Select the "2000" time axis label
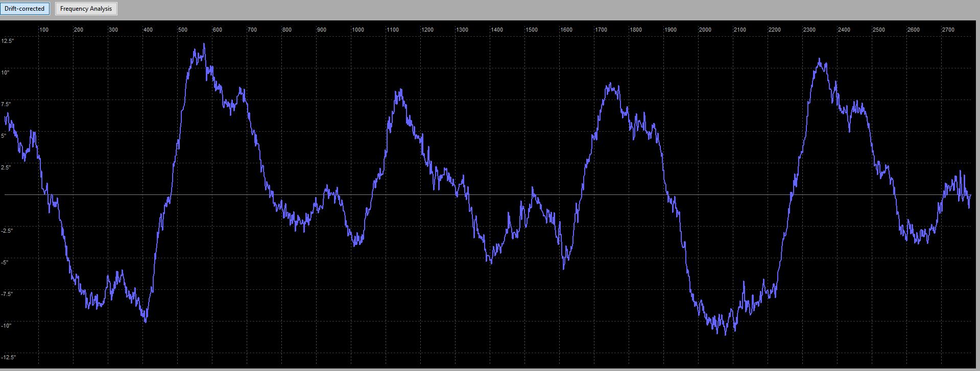The width and height of the screenshot is (980, 371). (x=705, y=30)
